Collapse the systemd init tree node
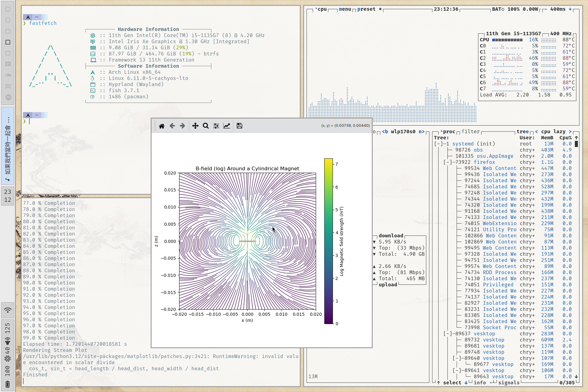This screenshot has height=392, width=588. 438,144
